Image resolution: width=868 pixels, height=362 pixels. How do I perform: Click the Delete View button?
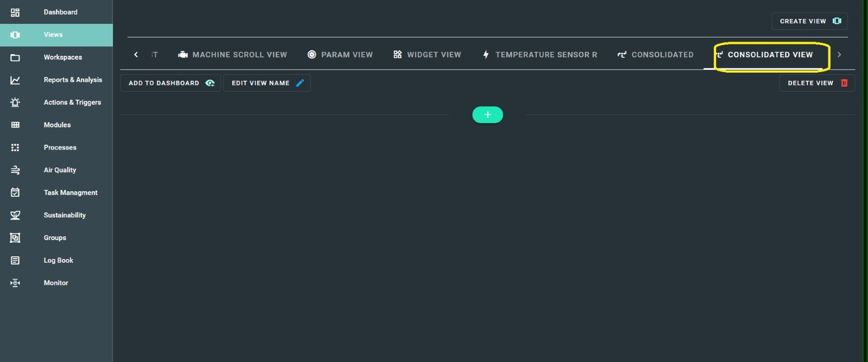[x=817, y=83]
